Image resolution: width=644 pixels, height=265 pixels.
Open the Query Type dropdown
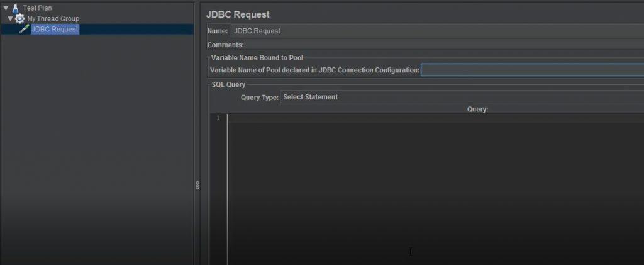pos(462,97)
